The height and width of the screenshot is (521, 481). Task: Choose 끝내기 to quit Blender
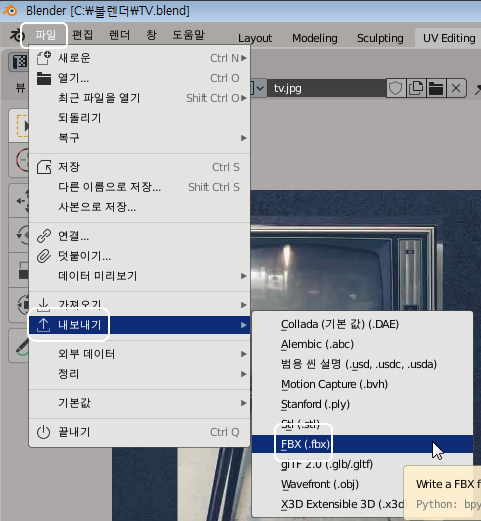tap(140, 432)
